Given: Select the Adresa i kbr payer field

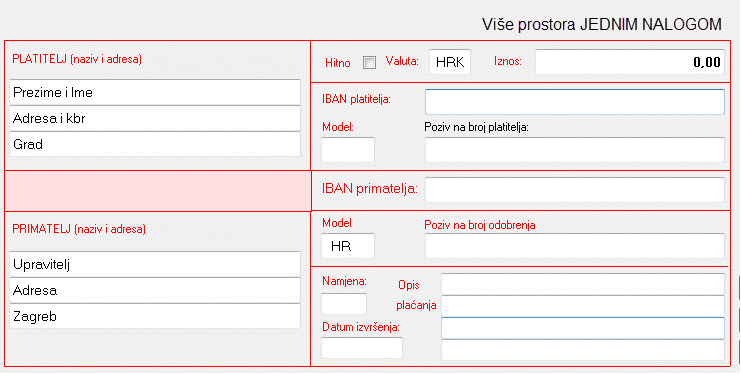Looking at the screenshot, I should point(155,118).
